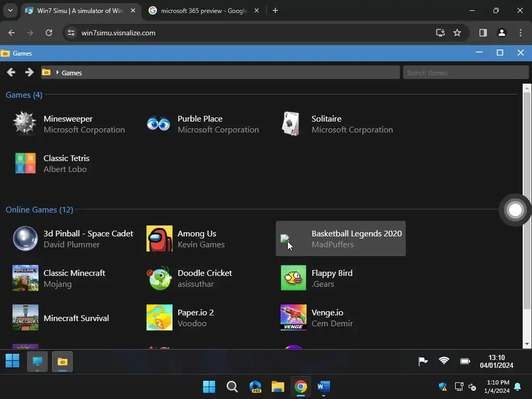The image size is (532, 399).
Task: Switch to the microsoft 365 preview tab
Action: pyautogui.click(x=204, y=10)
